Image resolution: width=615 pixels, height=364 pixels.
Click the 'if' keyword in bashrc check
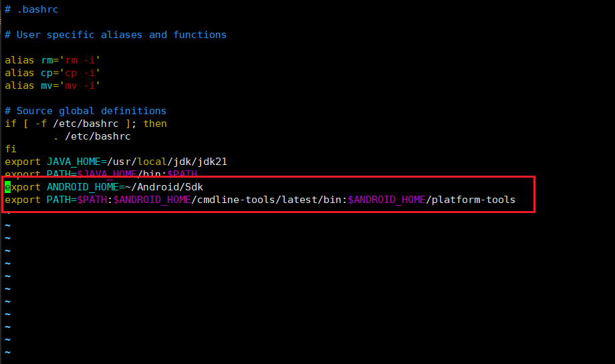coord(11,124)
